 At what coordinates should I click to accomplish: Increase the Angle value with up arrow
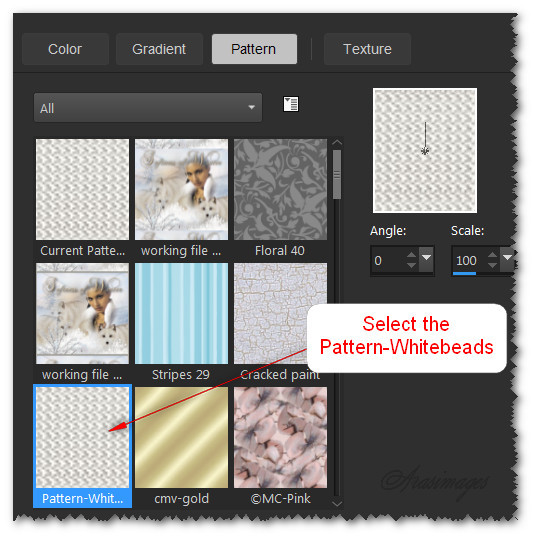411,255
